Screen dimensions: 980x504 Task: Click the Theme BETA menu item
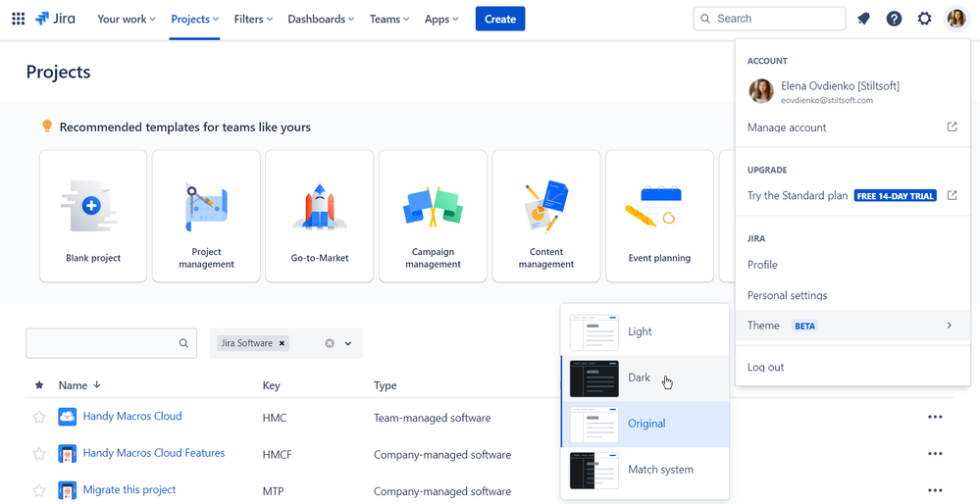(852, 326)
